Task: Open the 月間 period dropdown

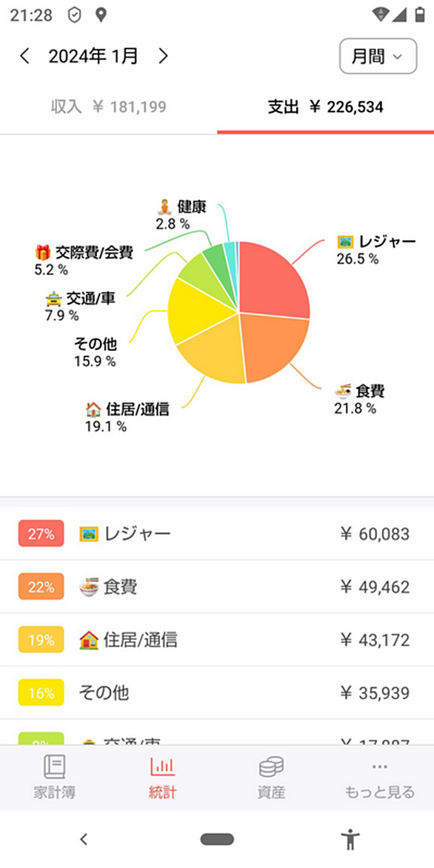Action: click(378, 56)
